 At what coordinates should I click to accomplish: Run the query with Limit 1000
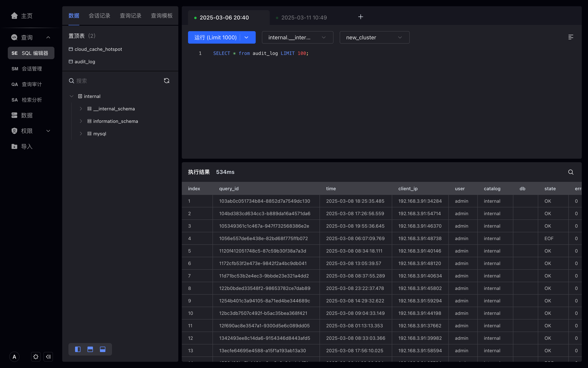pyautogui.click(x=215, y=37)
